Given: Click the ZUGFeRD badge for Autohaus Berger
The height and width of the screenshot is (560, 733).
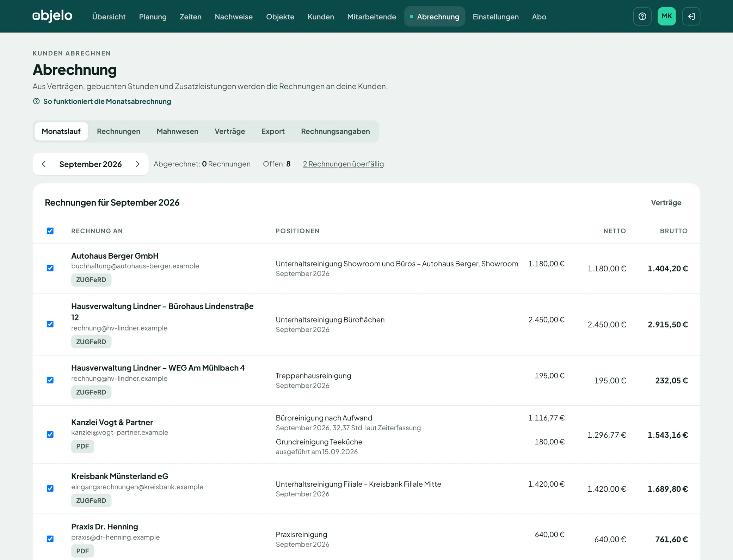Looking at the screenshot, I should click(91, 280).
